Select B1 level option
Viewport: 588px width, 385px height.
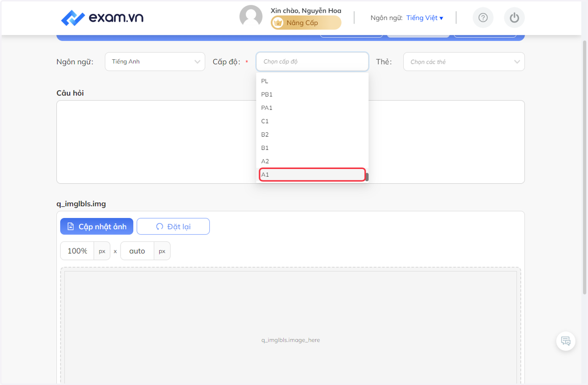312,148
